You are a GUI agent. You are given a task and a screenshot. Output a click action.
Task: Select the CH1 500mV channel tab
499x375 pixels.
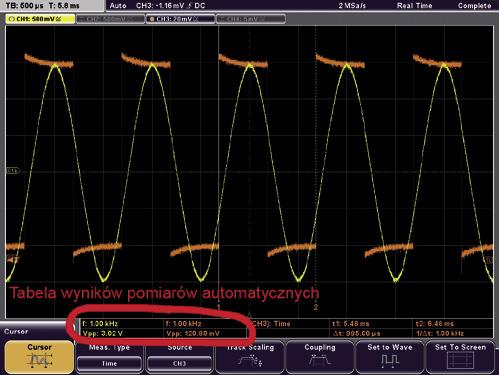[x=40, y=19]
